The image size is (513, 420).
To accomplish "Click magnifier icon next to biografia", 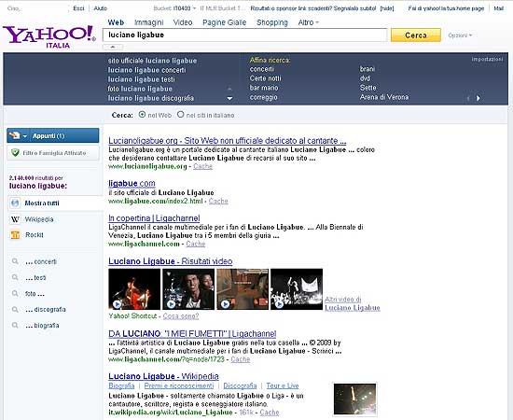I will pos(15,326).
